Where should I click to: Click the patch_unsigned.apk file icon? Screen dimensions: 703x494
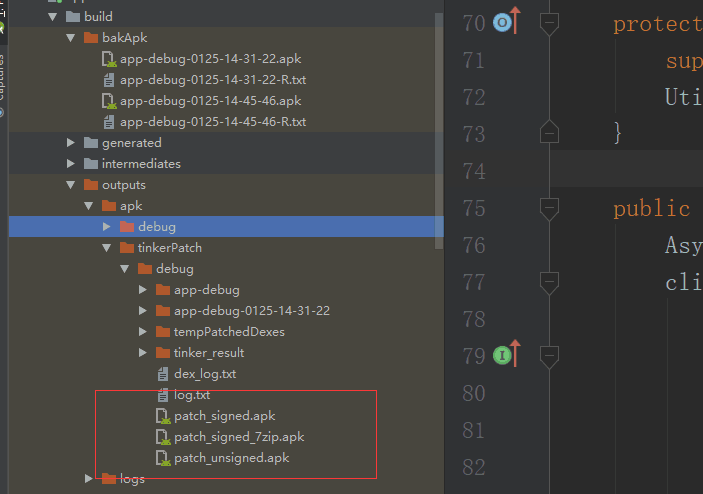(163, 459)
